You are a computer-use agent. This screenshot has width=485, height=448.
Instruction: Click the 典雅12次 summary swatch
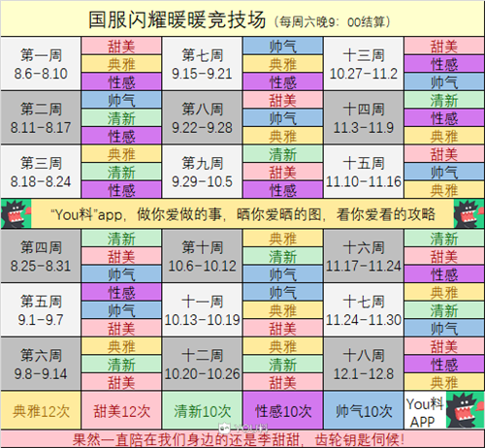click(x=41, y=410)
